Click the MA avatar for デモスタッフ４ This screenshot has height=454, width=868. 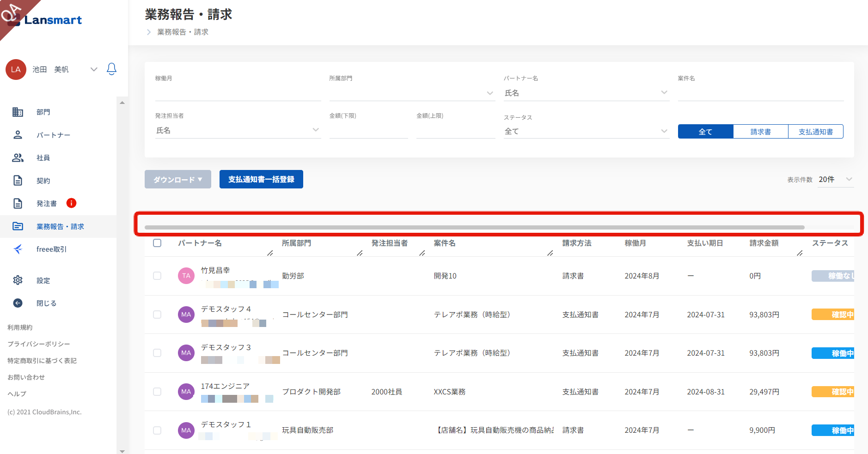[x=186, y=315]
